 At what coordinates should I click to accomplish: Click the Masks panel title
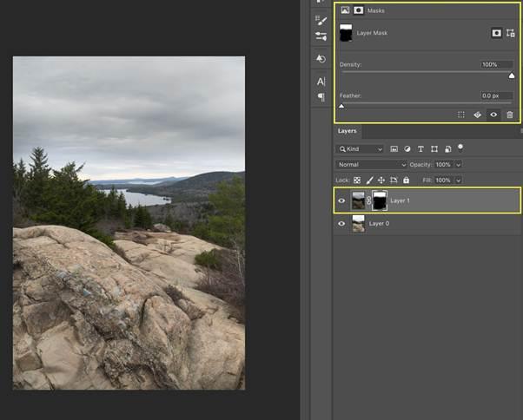pos(376,10)
